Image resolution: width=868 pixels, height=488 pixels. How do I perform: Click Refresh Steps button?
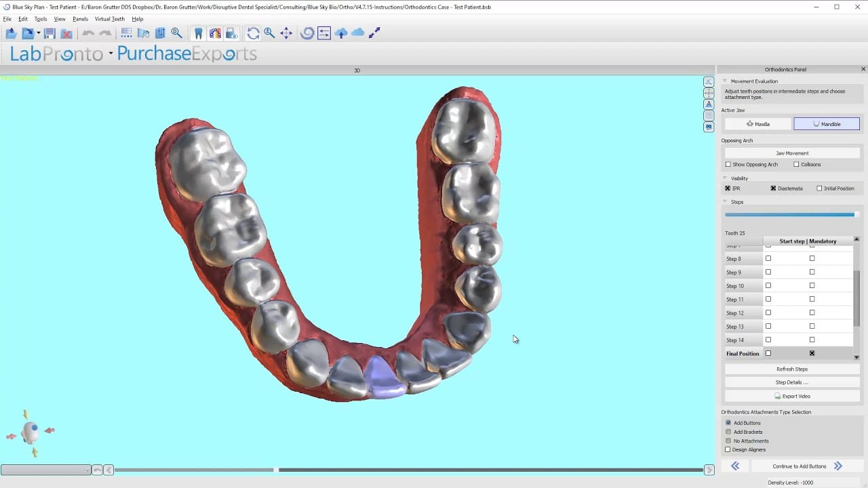tap(792, 369)
